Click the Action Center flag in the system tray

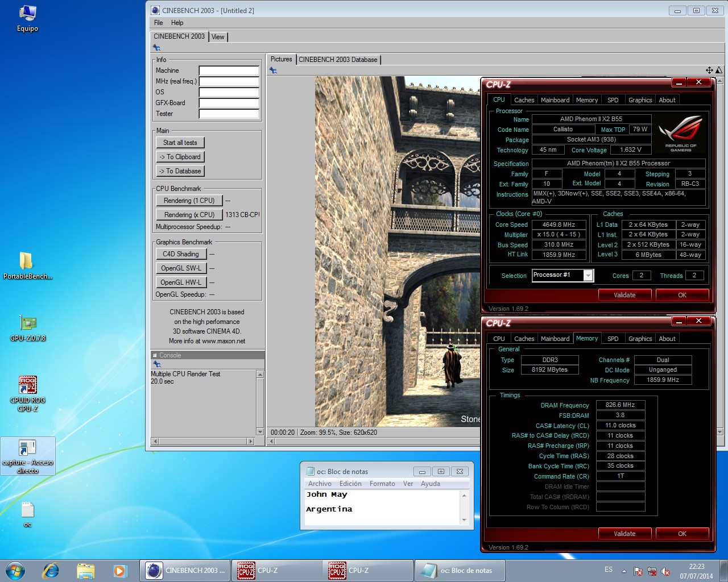point(638,572)
